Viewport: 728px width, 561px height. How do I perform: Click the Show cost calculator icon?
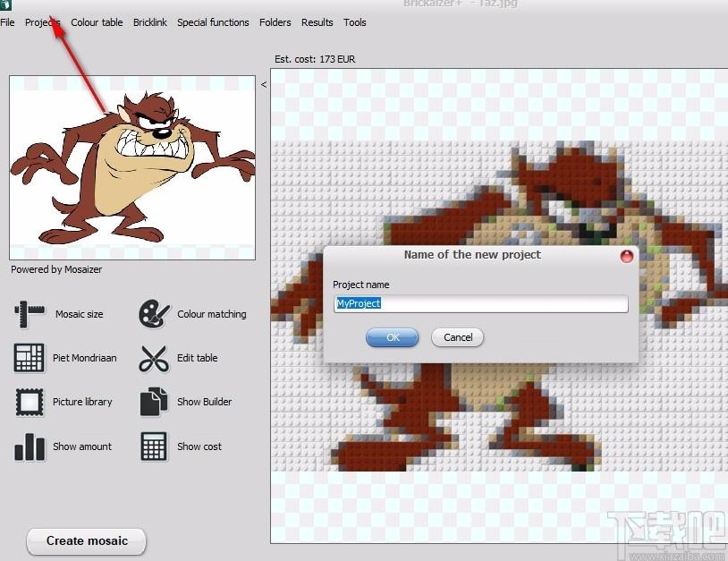click(x=154, y=446)
